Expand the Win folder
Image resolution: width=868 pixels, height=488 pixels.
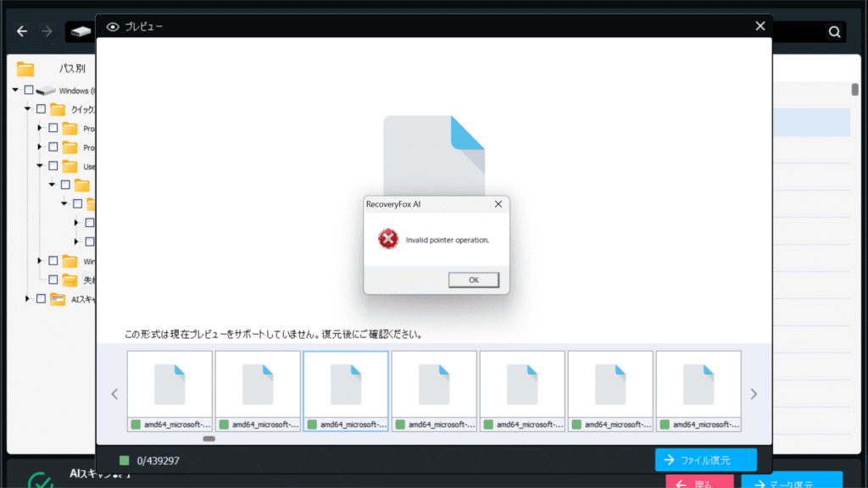(x=40, y=261)
